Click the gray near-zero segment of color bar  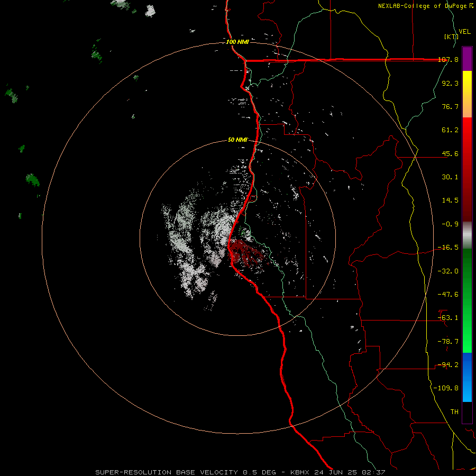[x=467, y=235]
